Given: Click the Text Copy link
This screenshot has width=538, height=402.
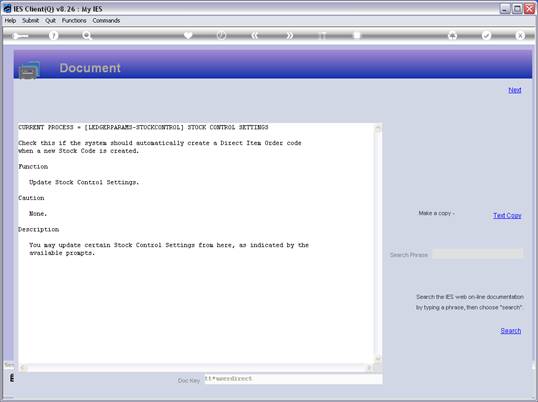Looking at the screenshot, I should (507, 215).
